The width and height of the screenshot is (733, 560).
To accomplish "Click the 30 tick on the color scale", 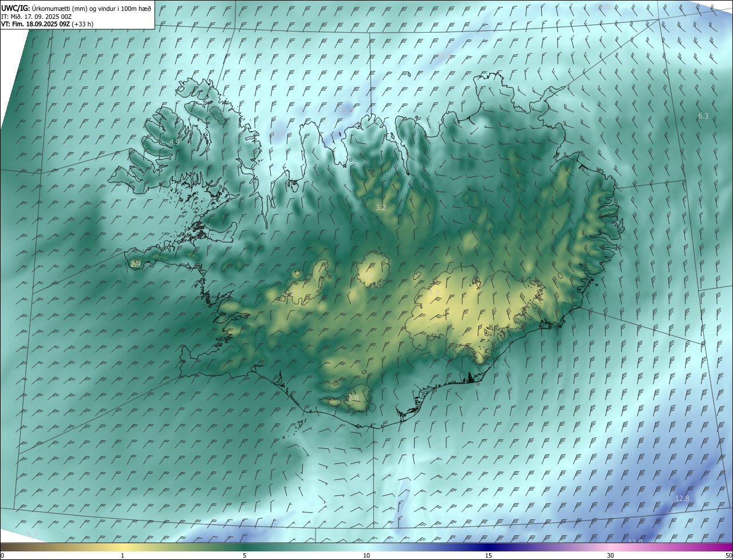I will (610, 556).
